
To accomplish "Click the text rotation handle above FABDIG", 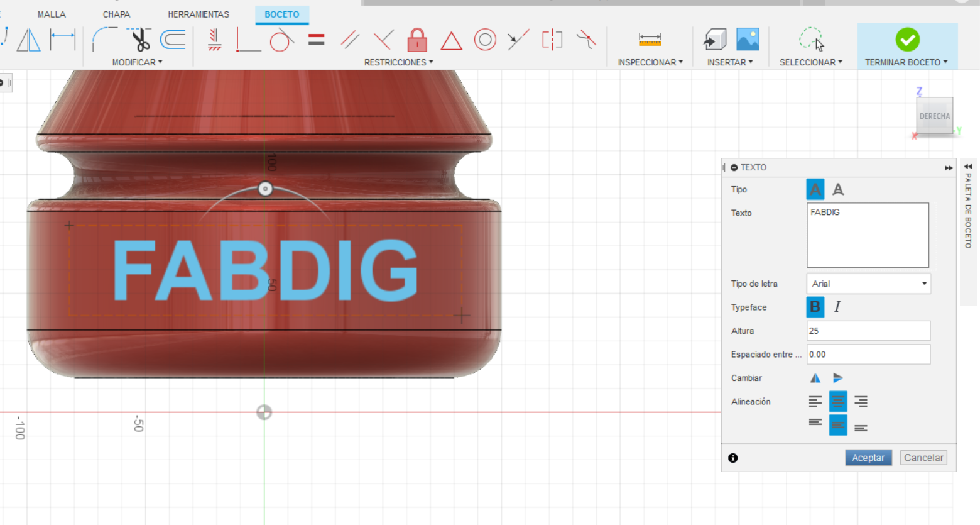I will (x=265, y=189).
